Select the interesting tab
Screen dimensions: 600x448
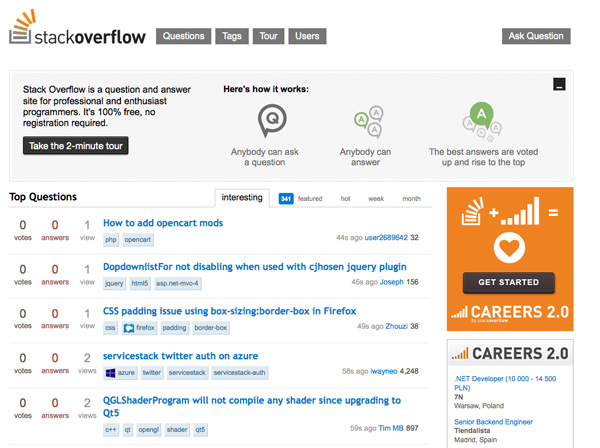point(242,197)
